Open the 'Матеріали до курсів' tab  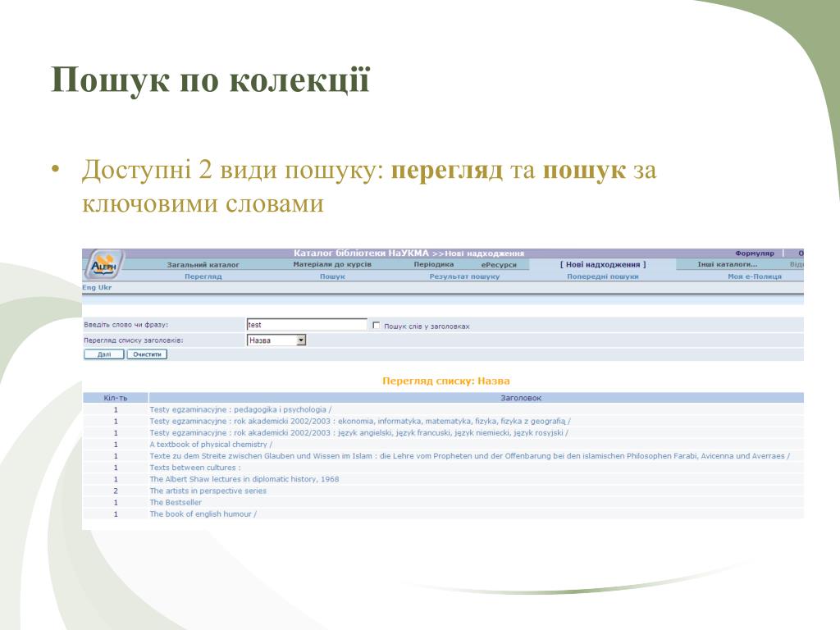coord(332,264)
